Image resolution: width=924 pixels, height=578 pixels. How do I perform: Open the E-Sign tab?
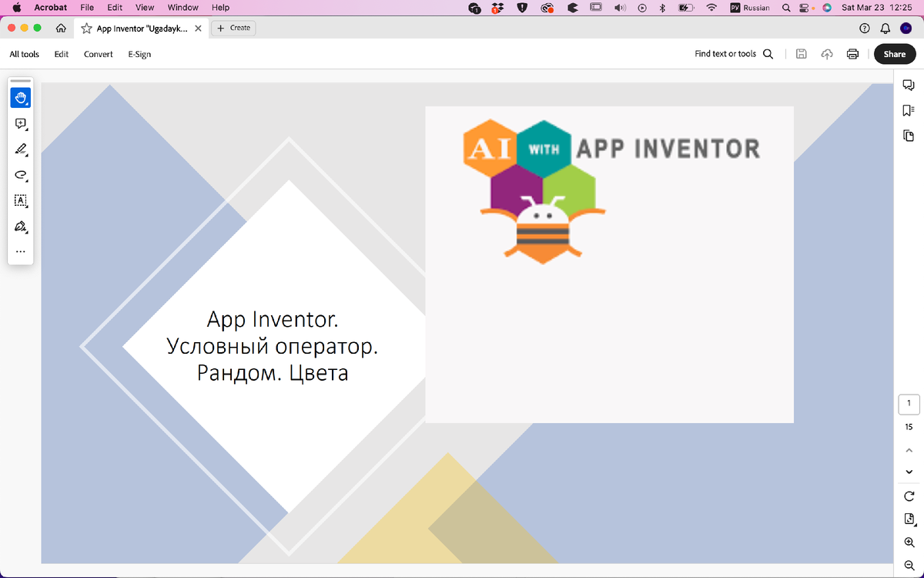139,54
